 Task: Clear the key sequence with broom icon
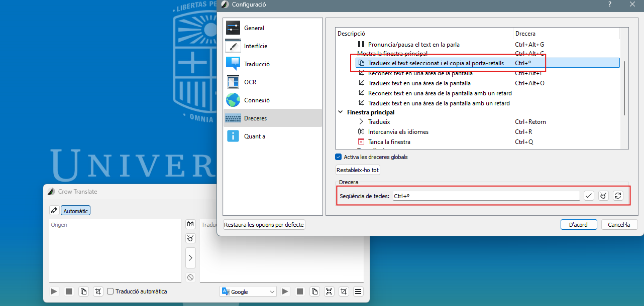(x=603, y=196)
